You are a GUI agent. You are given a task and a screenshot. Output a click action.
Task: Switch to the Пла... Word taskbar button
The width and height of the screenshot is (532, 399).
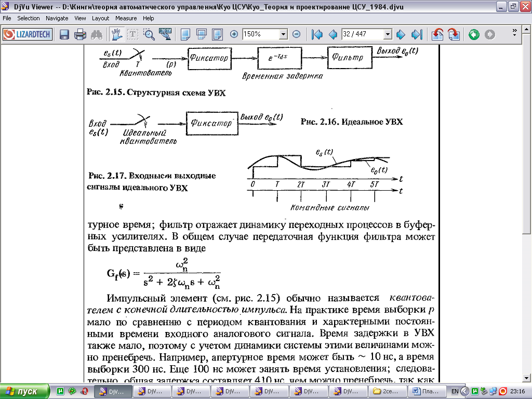(427, 391)
